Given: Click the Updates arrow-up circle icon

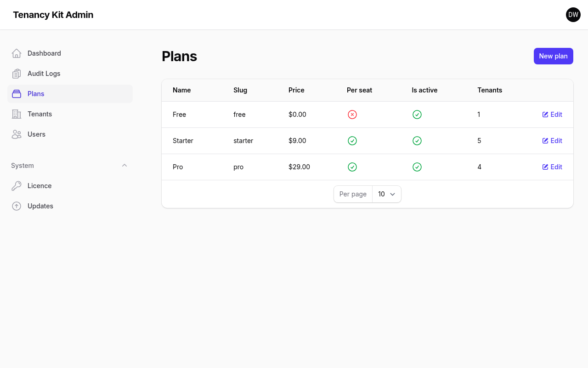Looking at the screenshot, I should (x=17, y=206).
